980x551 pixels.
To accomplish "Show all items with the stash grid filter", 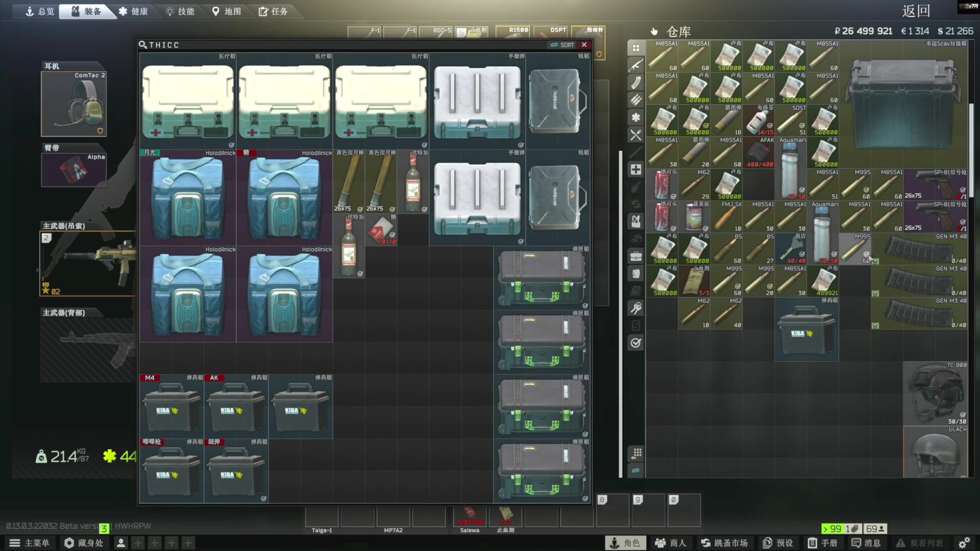I will point(636,48).
